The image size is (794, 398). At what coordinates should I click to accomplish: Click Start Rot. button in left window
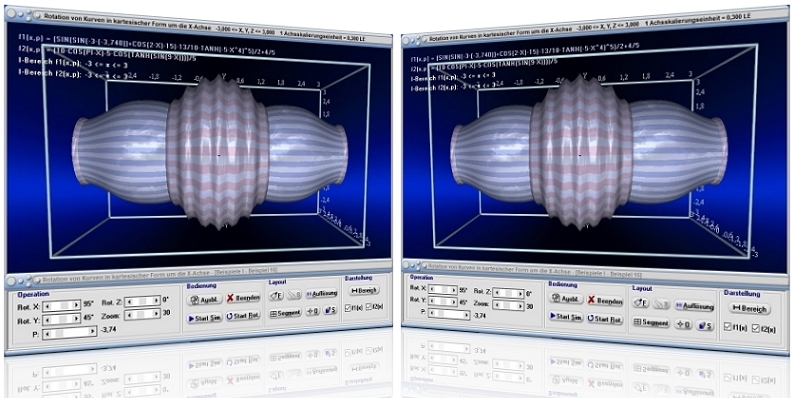243,316
